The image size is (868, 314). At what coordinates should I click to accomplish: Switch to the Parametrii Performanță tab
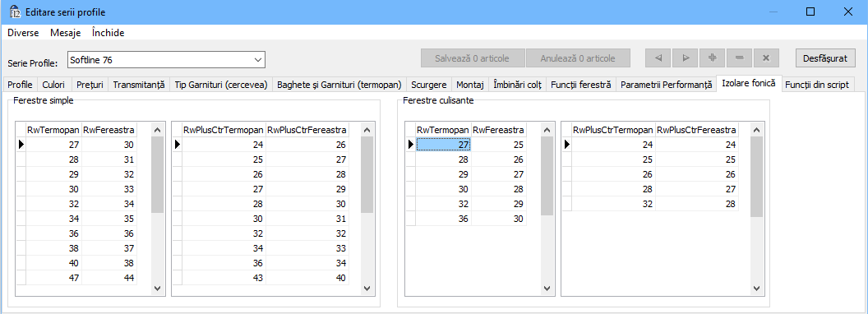pos(666,85)
